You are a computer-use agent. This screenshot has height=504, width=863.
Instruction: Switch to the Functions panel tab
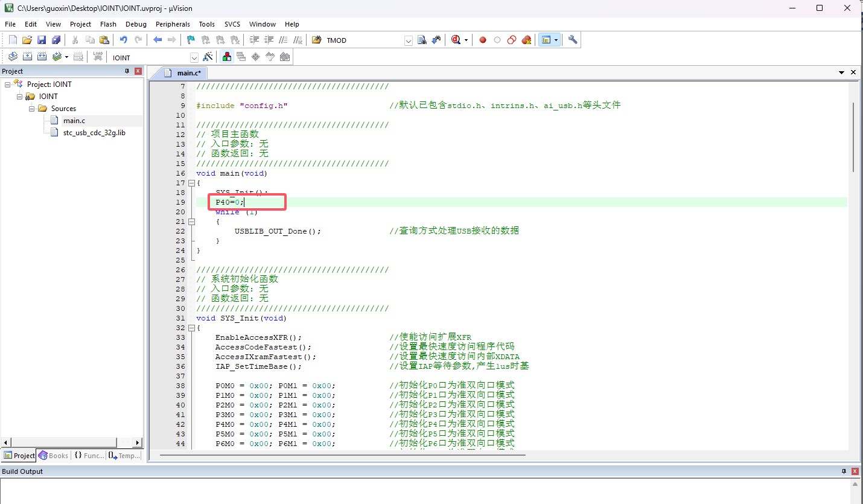pos(89,456)
